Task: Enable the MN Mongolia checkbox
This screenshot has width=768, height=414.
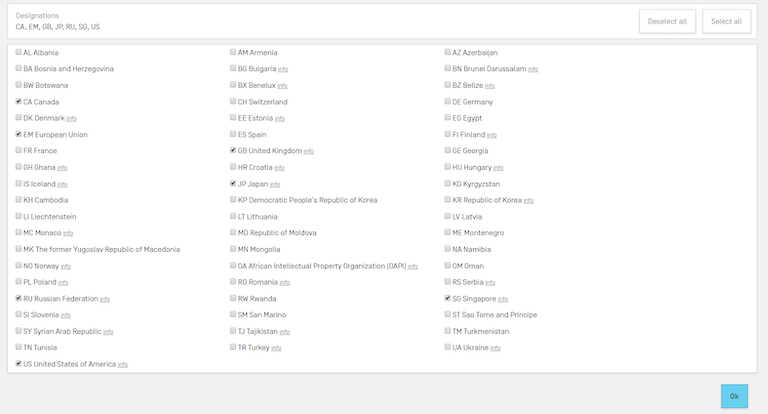Action: 233,249
